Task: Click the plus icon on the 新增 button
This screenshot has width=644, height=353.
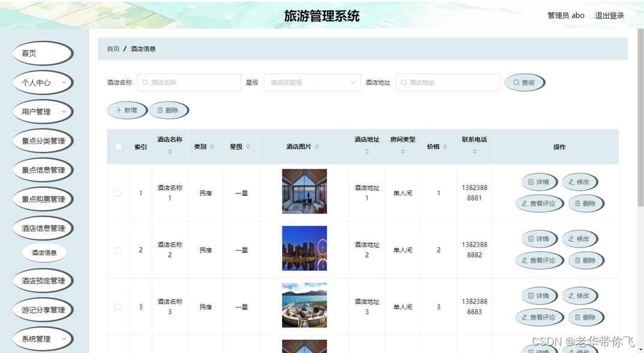Action: (120, 110)
